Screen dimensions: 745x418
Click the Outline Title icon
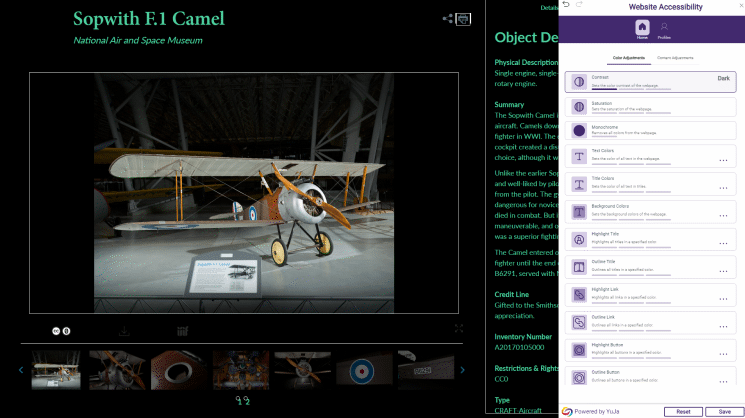[x=579, y=267]
